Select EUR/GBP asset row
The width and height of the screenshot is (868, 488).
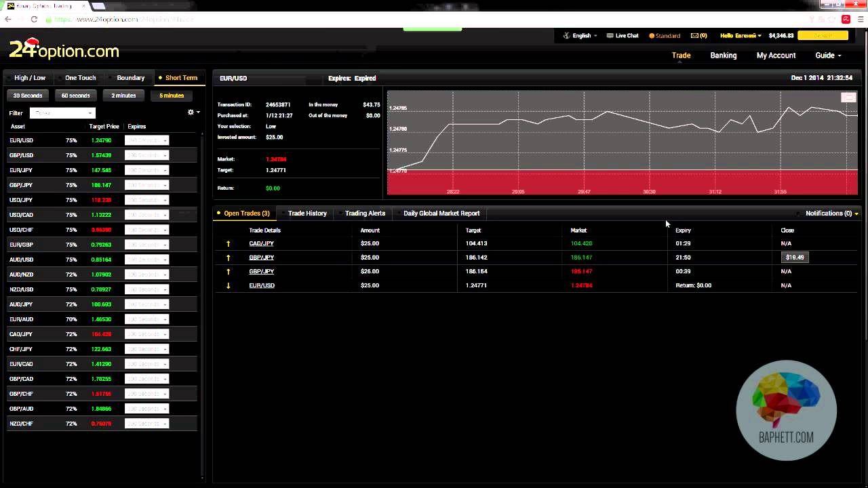tap(102, 245)
